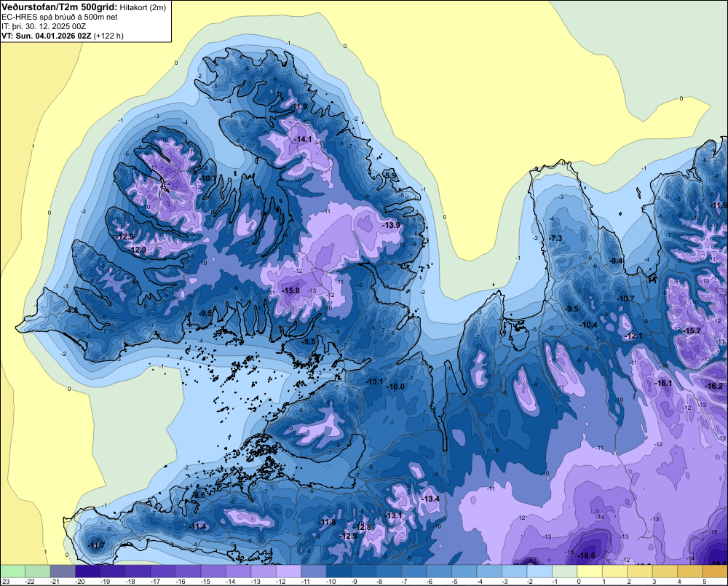This screenshot has height=586, width=728.
Task: Click the blue legend swatch labeled -10
Action: 339,571
